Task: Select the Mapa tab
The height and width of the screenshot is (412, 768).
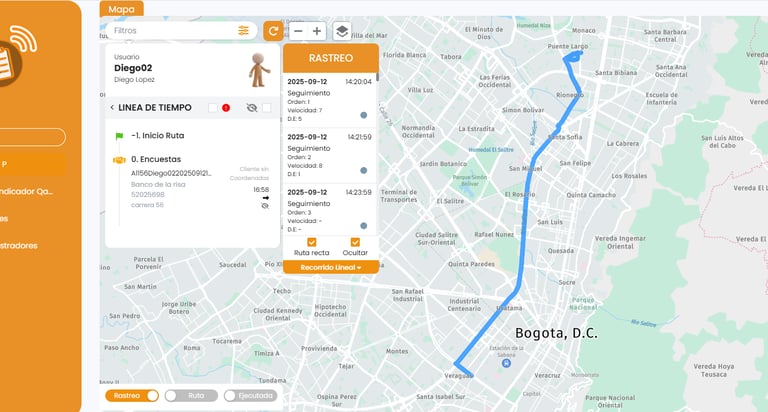Action: [x=121, y=9]
